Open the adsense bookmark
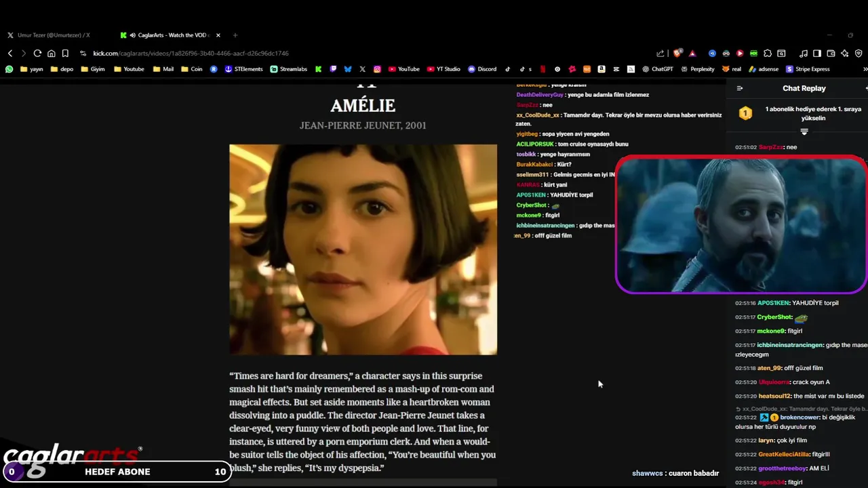Screen dimensions: 868x488 click(x=764, y=69)
